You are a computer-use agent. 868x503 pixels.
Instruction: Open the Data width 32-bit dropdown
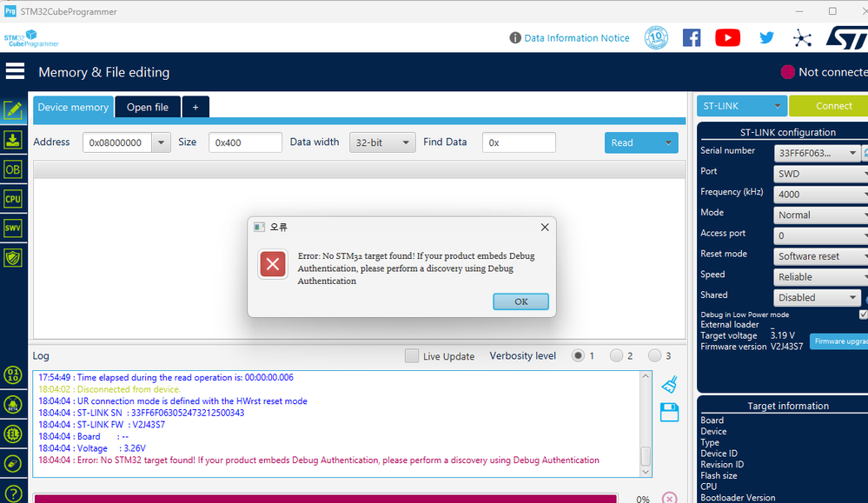[382, 142]
